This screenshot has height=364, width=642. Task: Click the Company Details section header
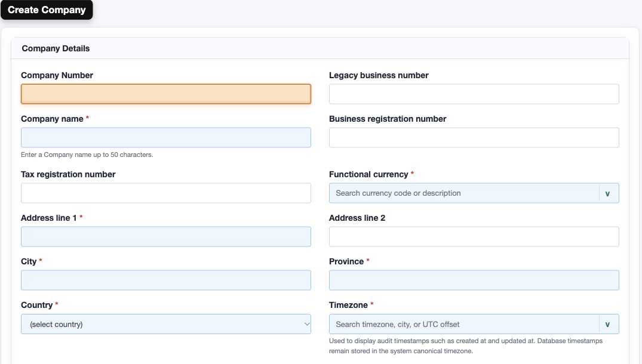(x=320, y=48)
